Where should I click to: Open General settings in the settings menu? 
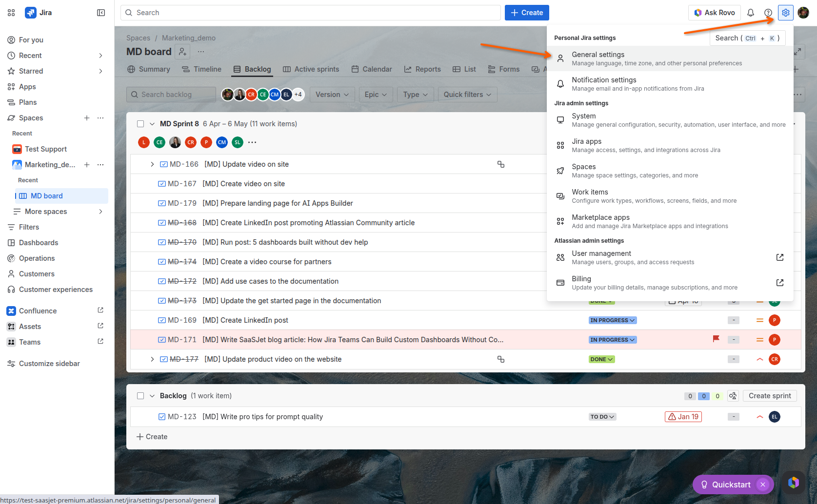[x=670, y=58]
